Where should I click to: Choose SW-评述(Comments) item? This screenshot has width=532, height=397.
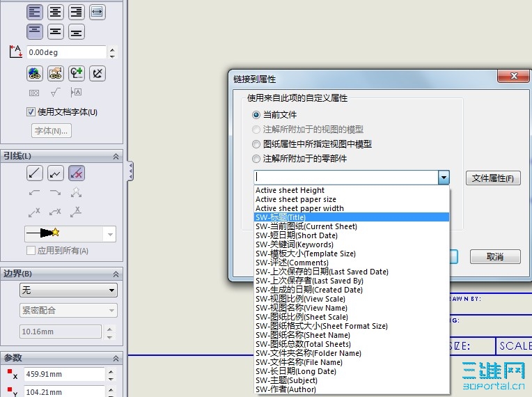352,263
